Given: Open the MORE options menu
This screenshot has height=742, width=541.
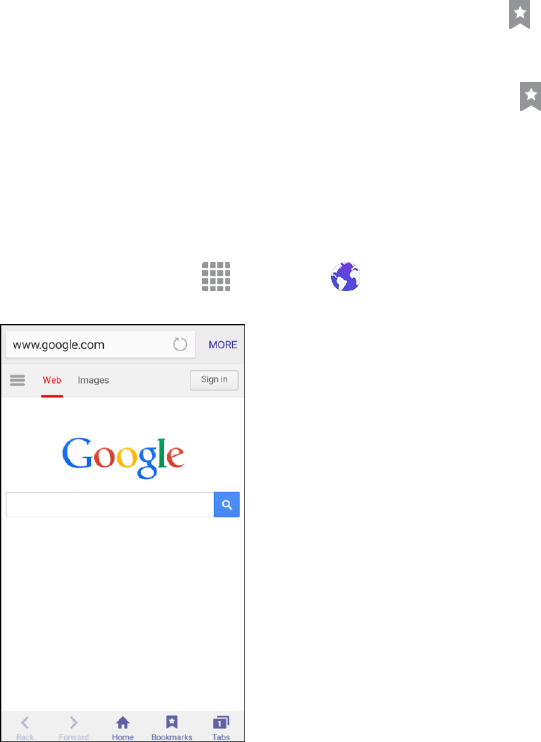Looking at the screenshot, I should click(223, 345).
